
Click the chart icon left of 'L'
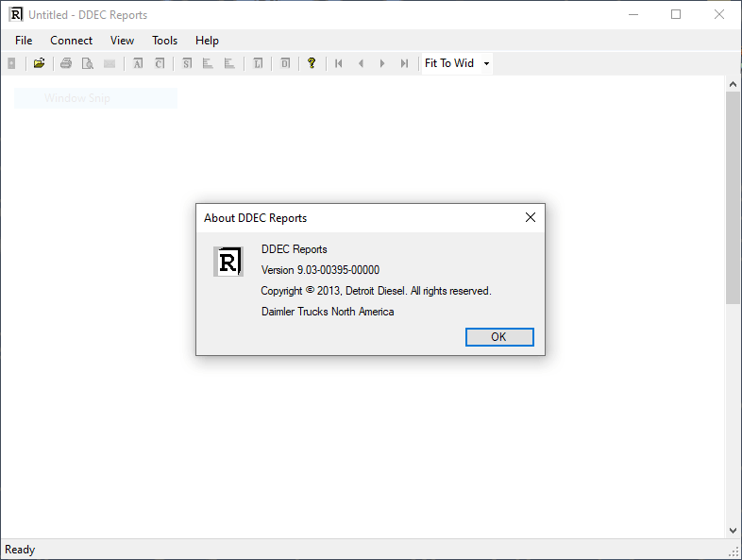point(229,63)
